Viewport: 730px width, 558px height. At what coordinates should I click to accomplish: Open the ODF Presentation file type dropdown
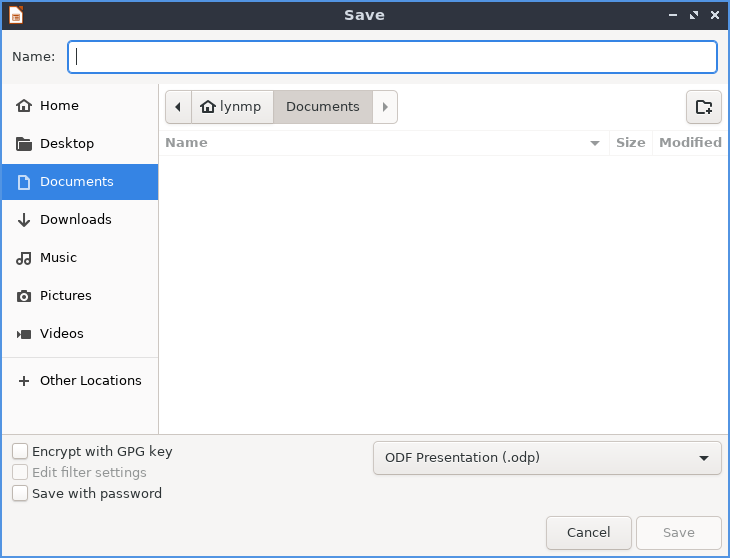[x=546, y=458]
